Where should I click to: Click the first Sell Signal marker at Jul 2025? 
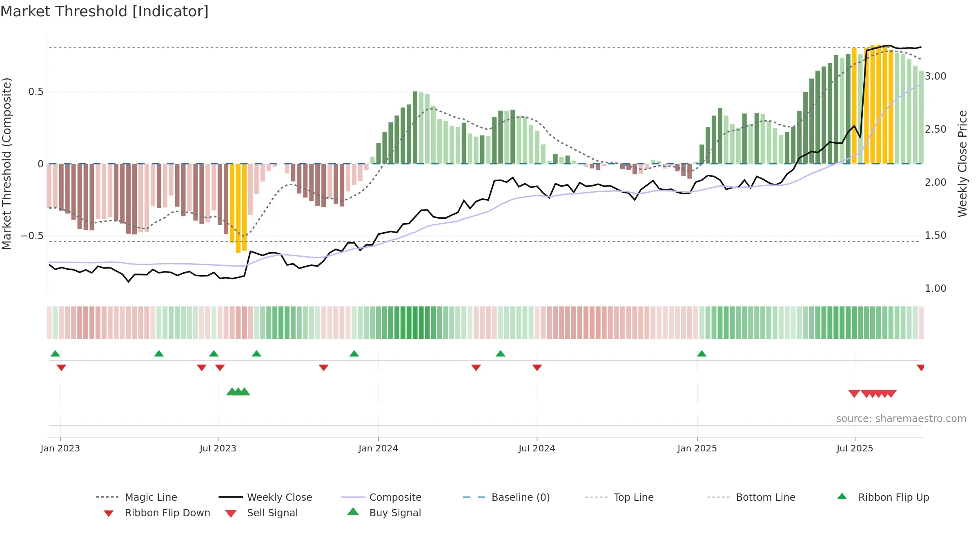[854, 393]
